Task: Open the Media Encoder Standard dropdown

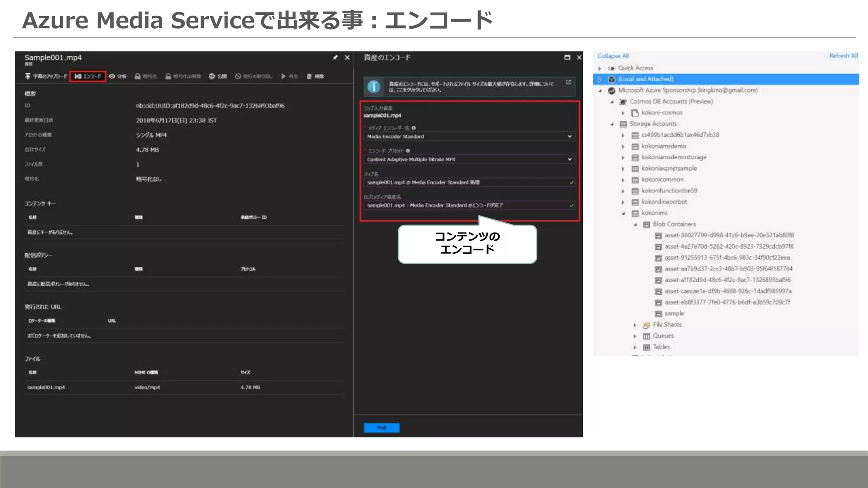Action: tap(469, 136)
